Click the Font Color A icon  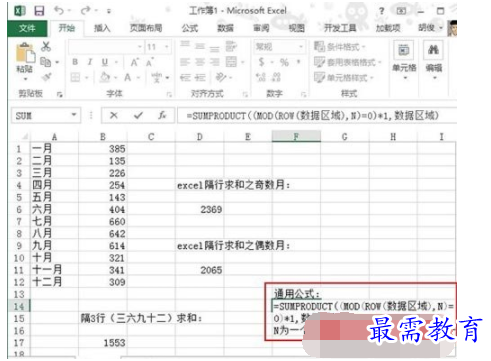coord(127,78)
